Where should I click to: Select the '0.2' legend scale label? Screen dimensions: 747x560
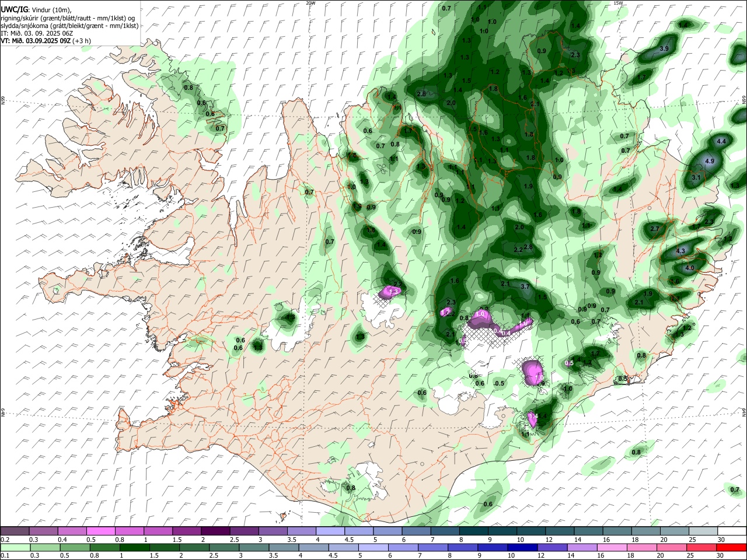point(5,540)
